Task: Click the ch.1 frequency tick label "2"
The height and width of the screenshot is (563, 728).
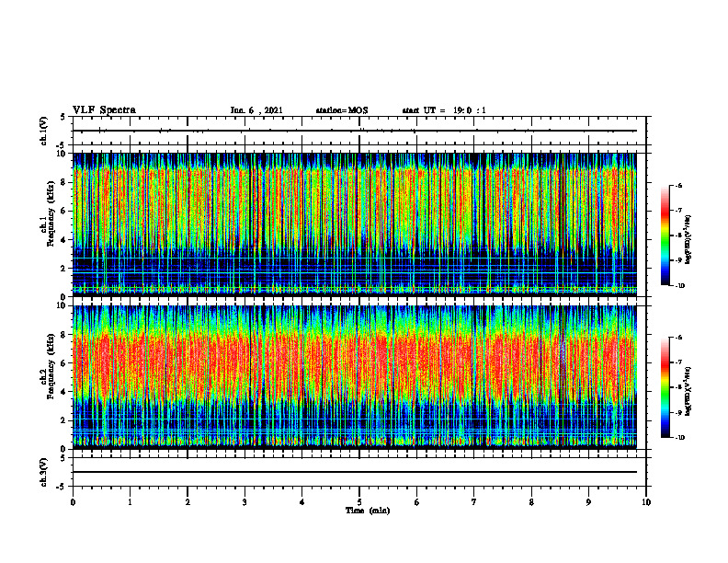Action: coord(64,269)
